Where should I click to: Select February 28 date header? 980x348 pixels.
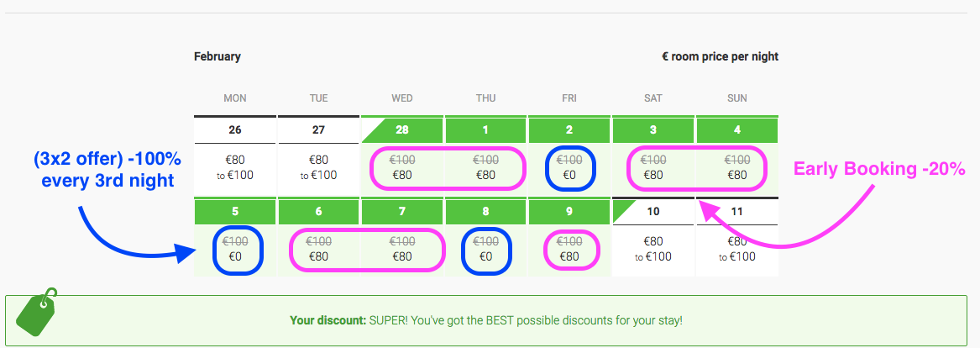(402, 130)
